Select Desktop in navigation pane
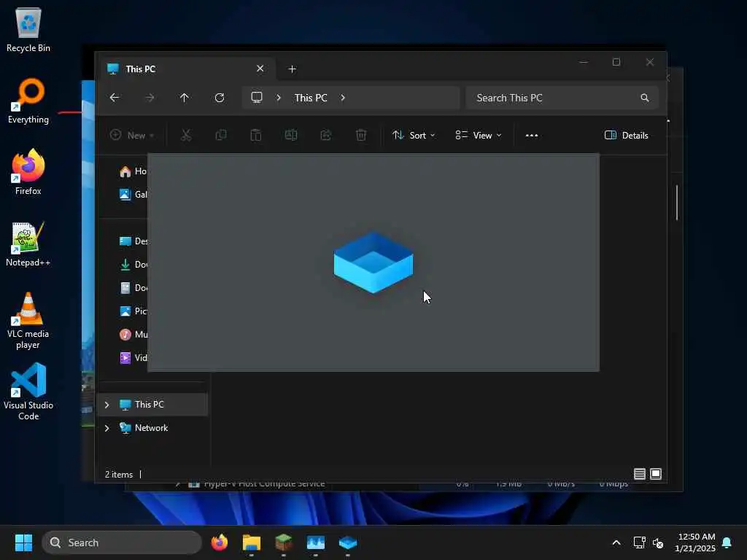The width and height of the screenshot is (747, 560). coord(132,241)
